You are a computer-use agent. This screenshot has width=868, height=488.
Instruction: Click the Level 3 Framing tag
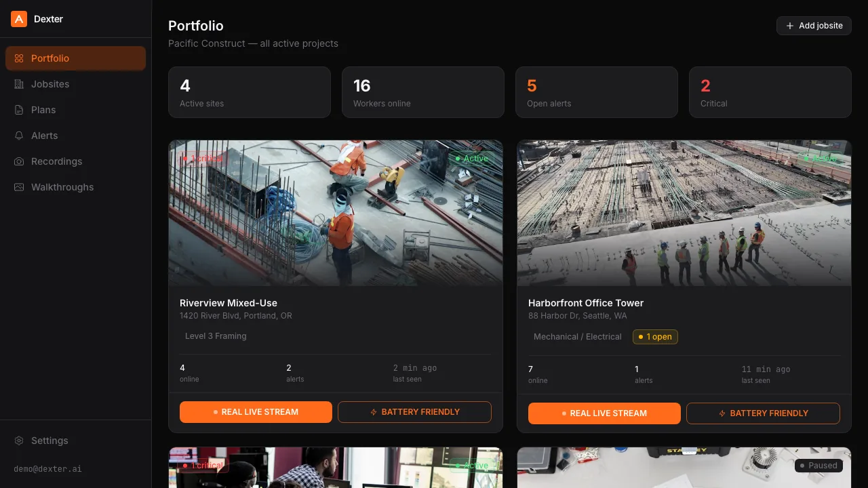[216, 336]
